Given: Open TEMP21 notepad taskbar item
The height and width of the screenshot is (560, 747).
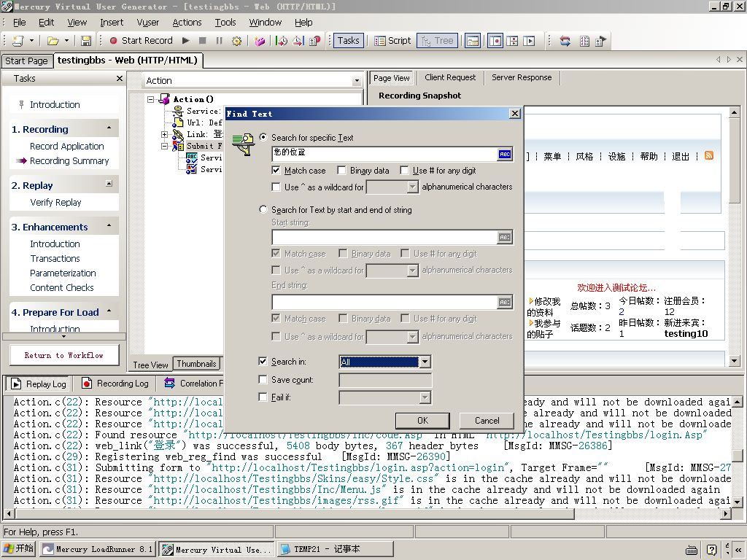Looking at the screenshot, I should [336, 549].
